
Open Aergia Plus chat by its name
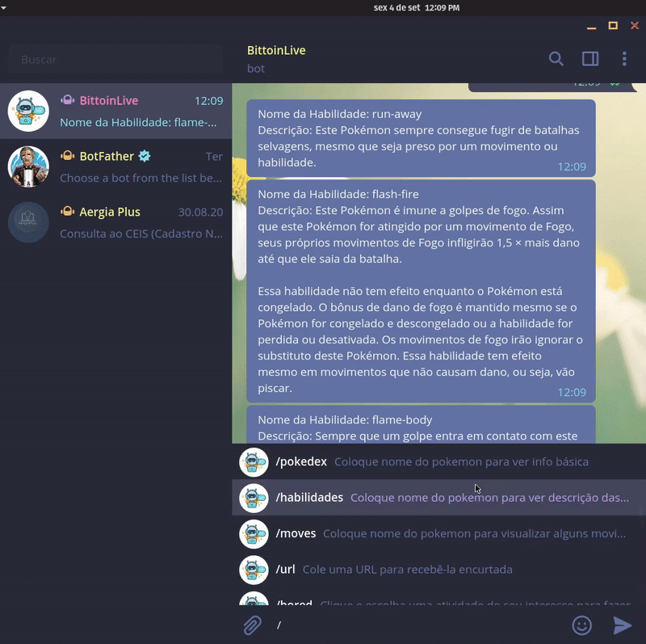pos(110,212)
